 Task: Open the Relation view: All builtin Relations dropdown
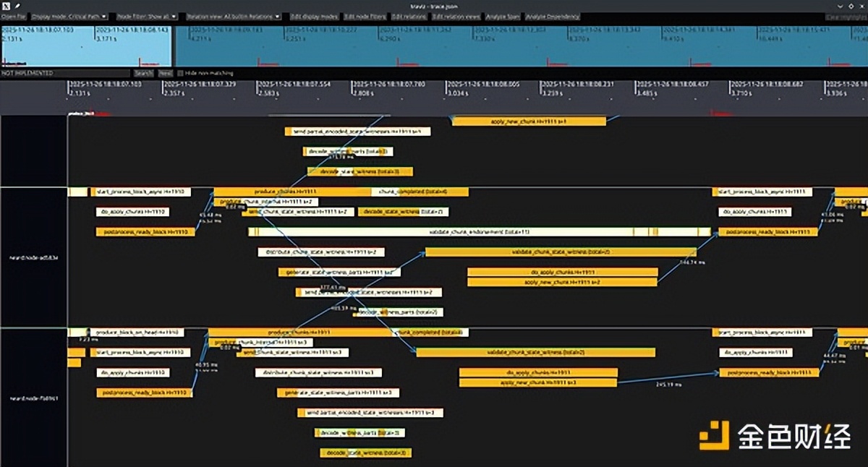coord(234,16)
